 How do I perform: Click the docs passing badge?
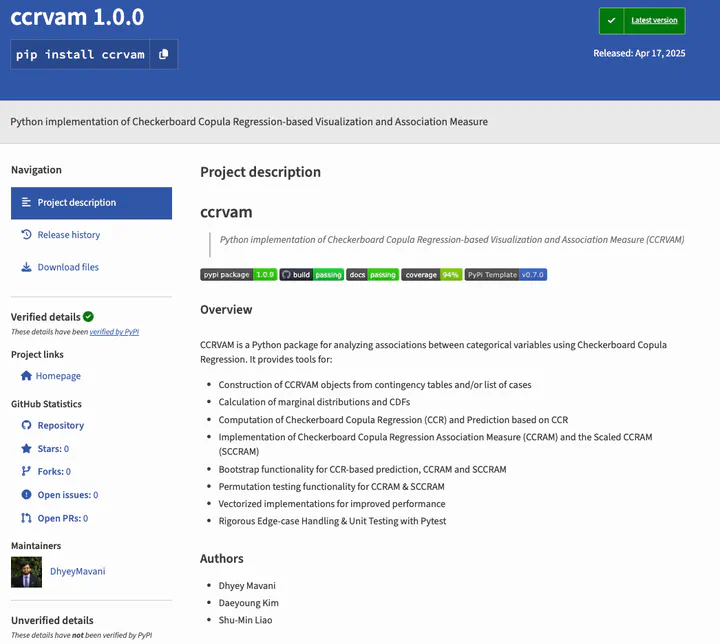click(x=372, y=275)
